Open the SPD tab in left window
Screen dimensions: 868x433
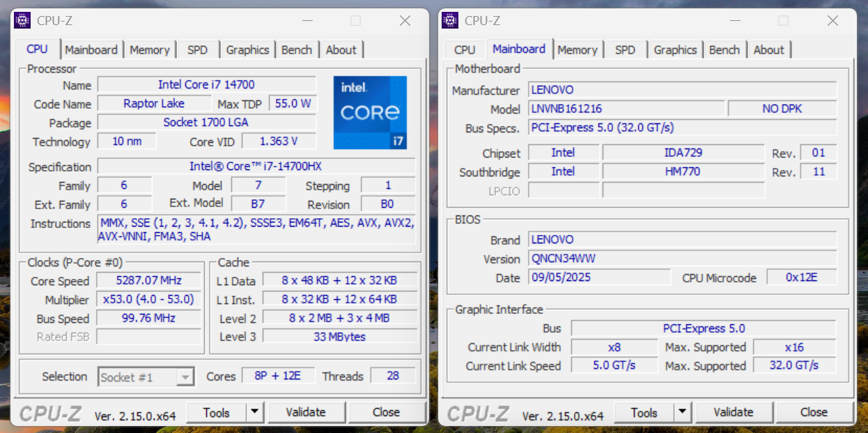click(x=197, y=50)
